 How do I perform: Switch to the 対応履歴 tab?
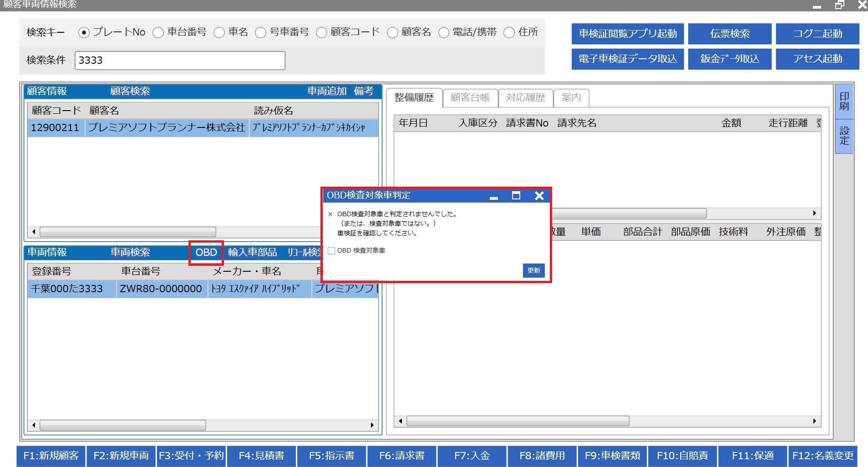point(525,97)
